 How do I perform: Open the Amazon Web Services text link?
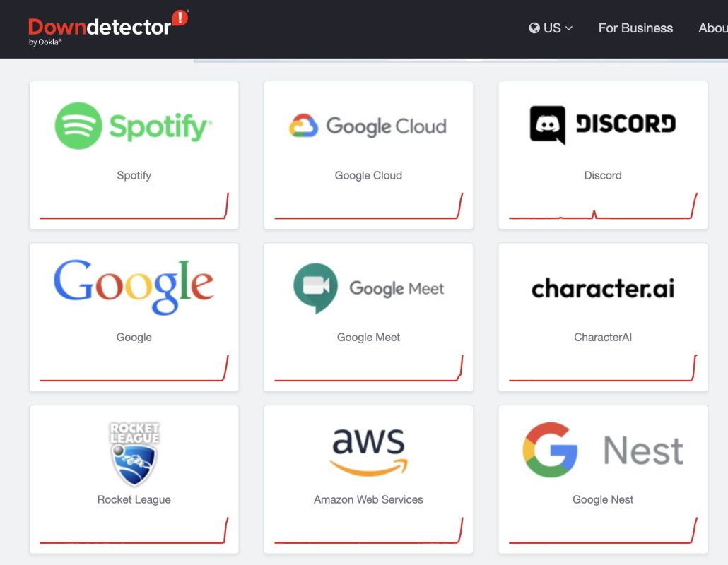point(368,499)
